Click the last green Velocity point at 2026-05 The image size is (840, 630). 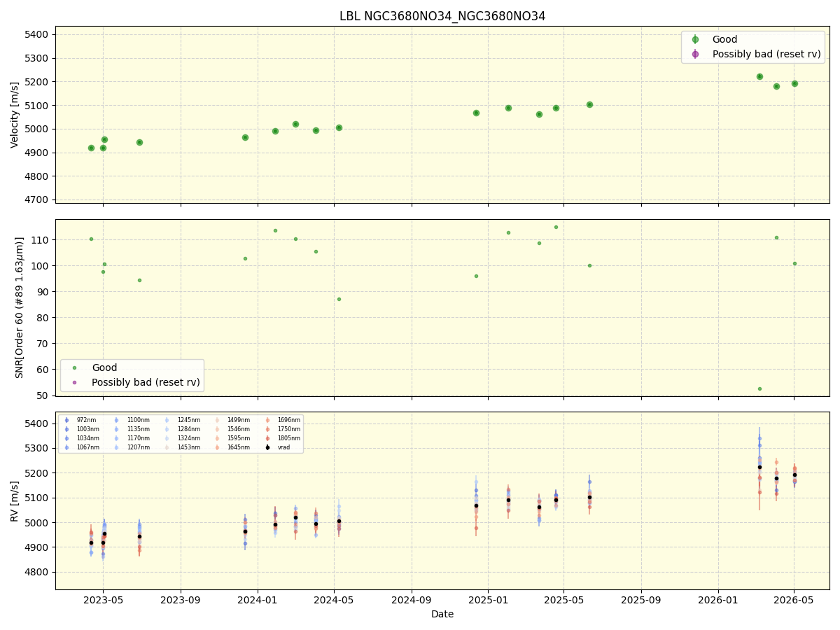(794, 83)
